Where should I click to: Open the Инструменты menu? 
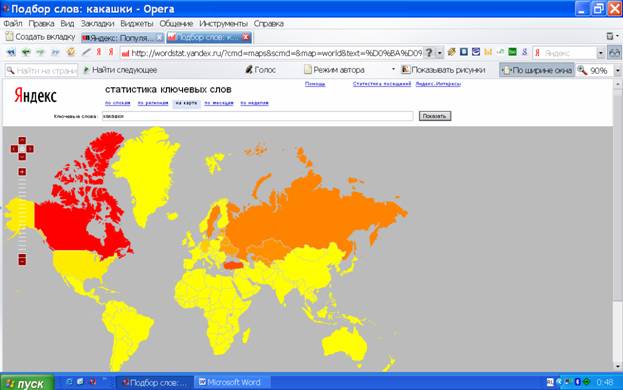(223, 23)
